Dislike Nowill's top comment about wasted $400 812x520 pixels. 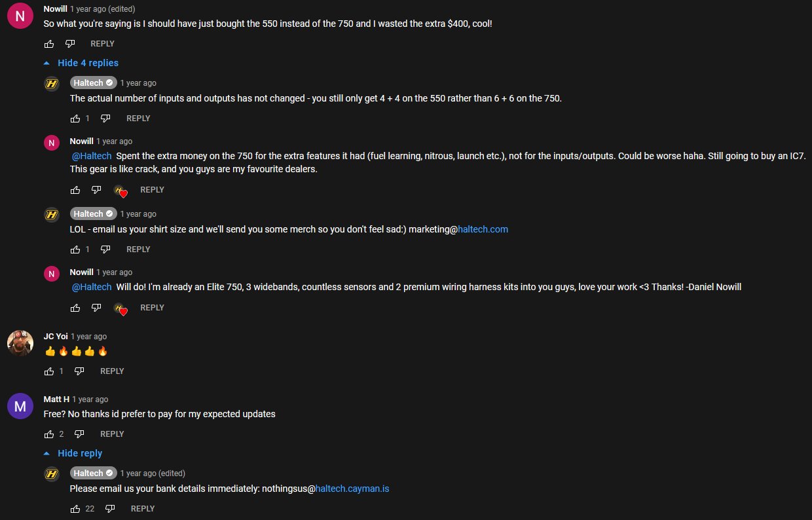click(70, 44)
